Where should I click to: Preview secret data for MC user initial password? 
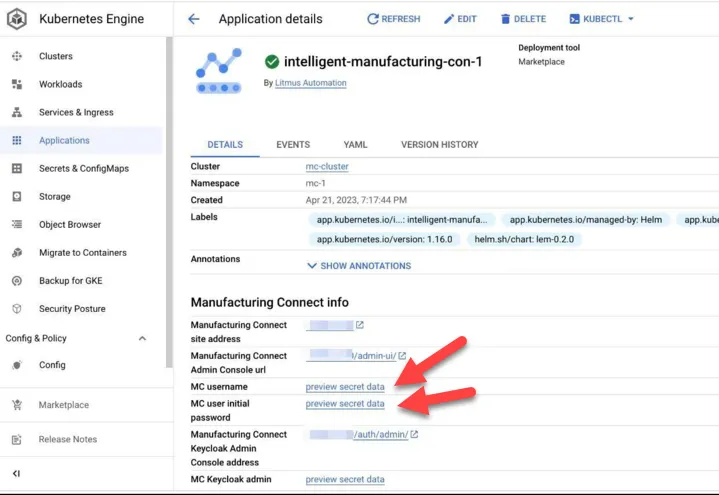[345, 404]
